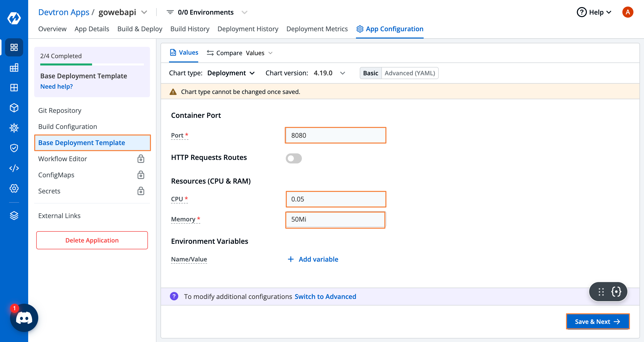This screenshot has height=342, width=644.
Task: Click the Help question mark icon
Action: [582, 12]
